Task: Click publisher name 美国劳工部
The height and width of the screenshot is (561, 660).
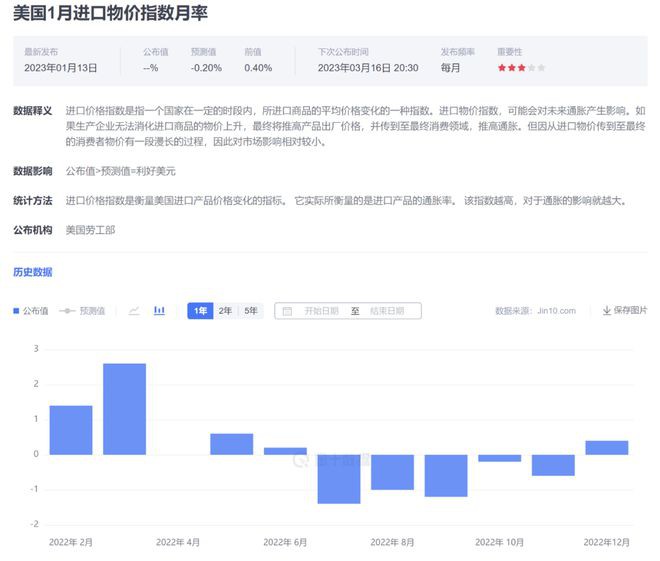Action: 90,230
